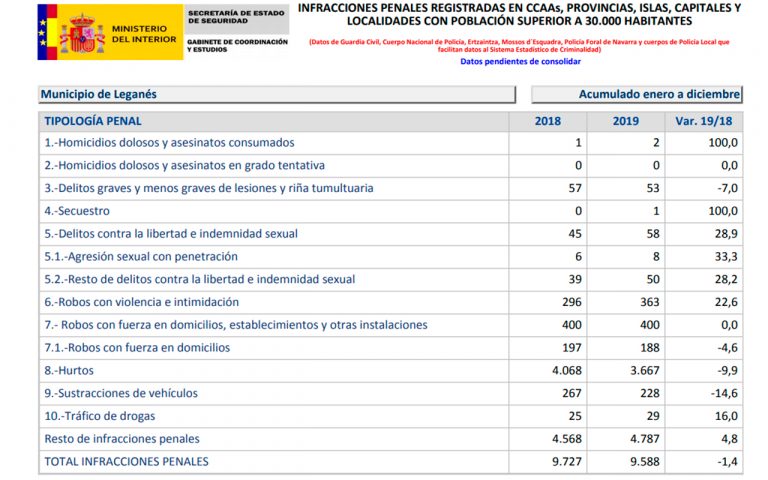
Task: Click 'GABINETE DE COORDINACIÓN Y ESTUDIOS' text
Action: click(238, 46)
